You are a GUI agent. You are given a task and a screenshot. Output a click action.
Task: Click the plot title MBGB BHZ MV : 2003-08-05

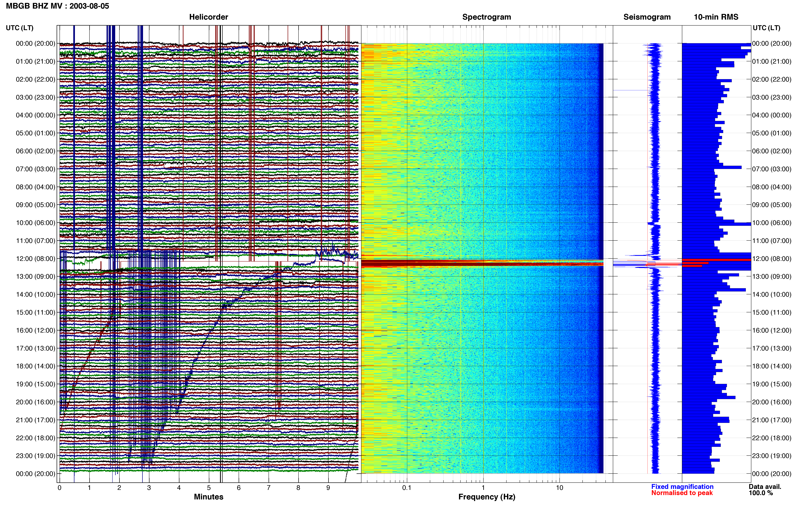(x=57, y=6)
